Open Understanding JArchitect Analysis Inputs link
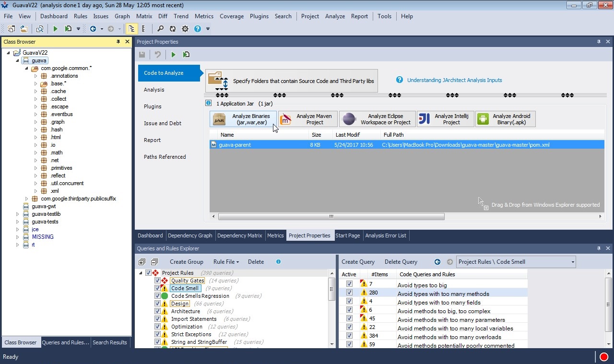This screenshot has width=614, height=364. click(454, 80)
